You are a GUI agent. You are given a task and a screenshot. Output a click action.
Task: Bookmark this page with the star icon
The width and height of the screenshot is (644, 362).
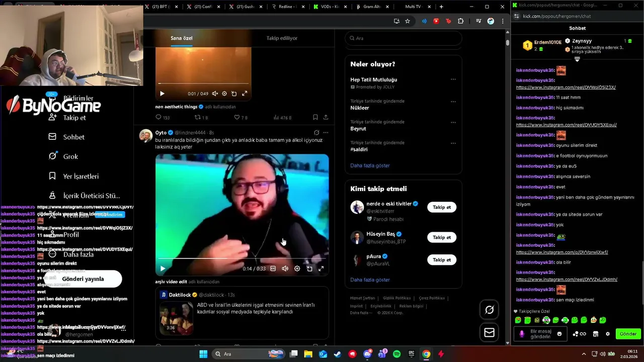pyautogui.click(x=408, y=21)
